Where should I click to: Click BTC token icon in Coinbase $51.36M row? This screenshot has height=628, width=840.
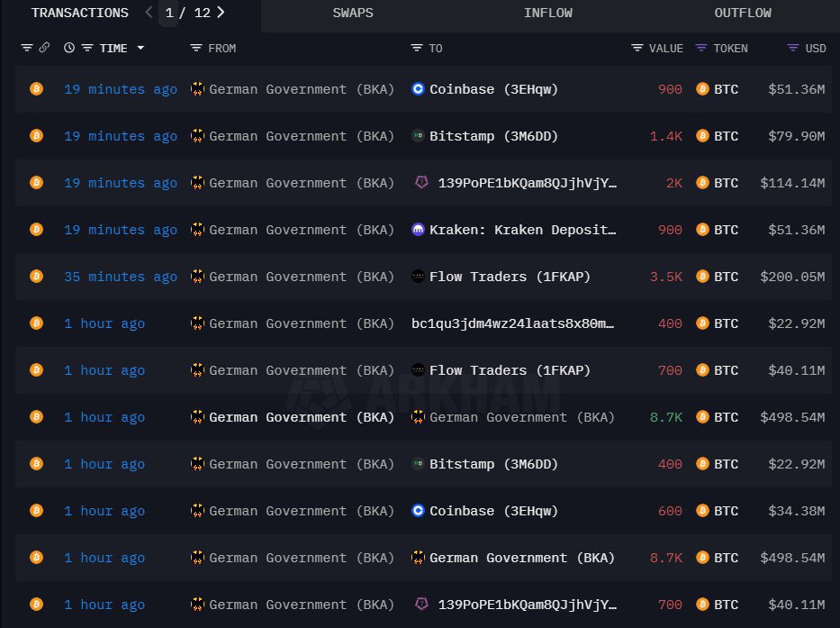coord(702,88)
